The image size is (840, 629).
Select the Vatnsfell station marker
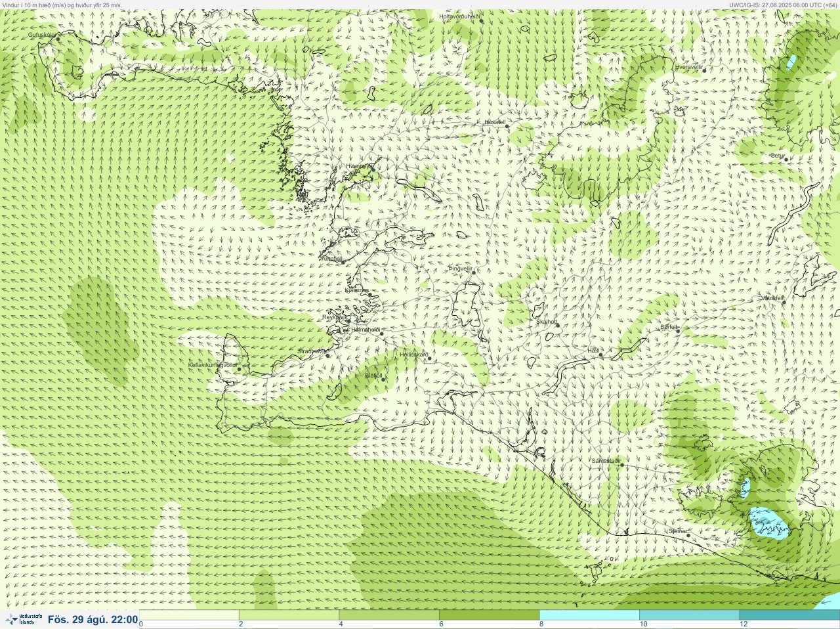[x=784, y=302]
